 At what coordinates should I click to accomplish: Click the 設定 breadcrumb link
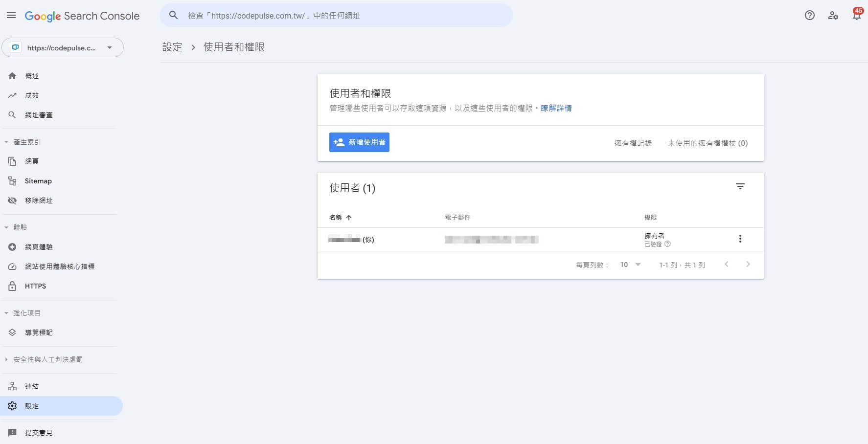(172, 47)
